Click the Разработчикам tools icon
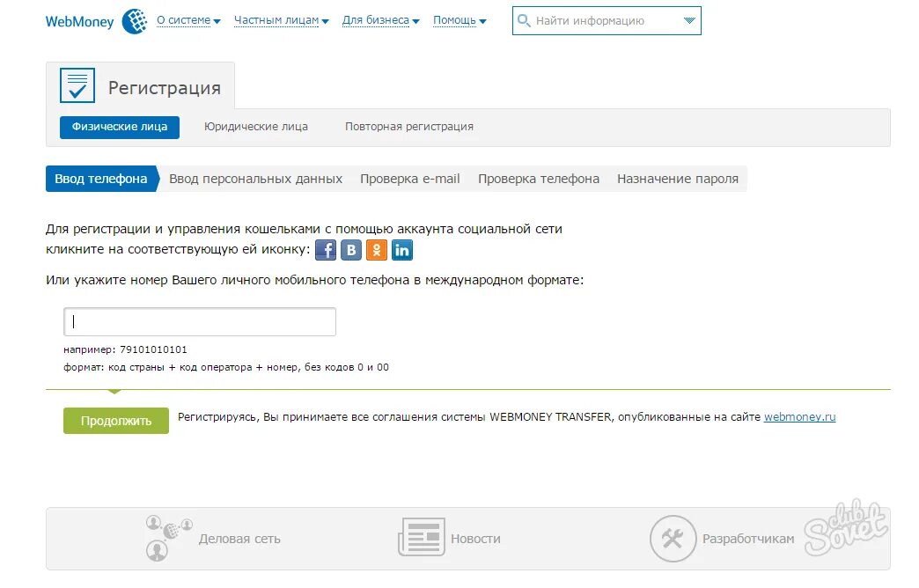 [x=673, y=538]
